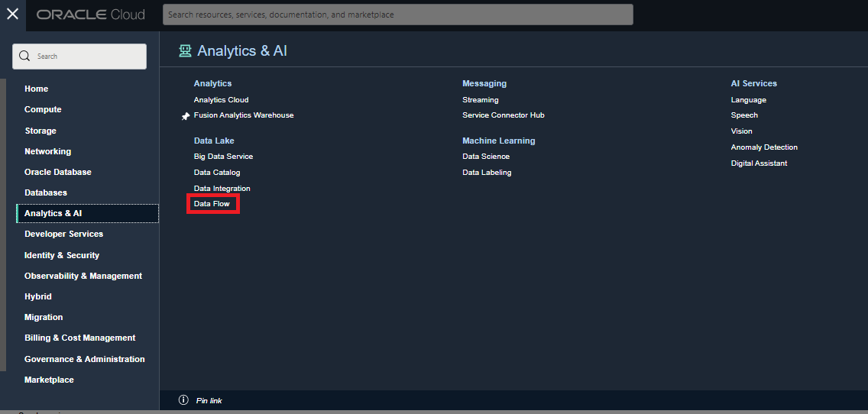The width and height of the screenshot is (868, 414).
Task: Click the Messaging section heading
Action: click(484, 83)
